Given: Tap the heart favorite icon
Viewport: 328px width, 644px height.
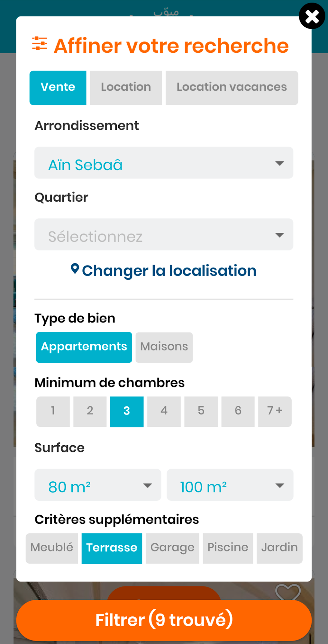Looking at the screenshot, I should 288,592.
